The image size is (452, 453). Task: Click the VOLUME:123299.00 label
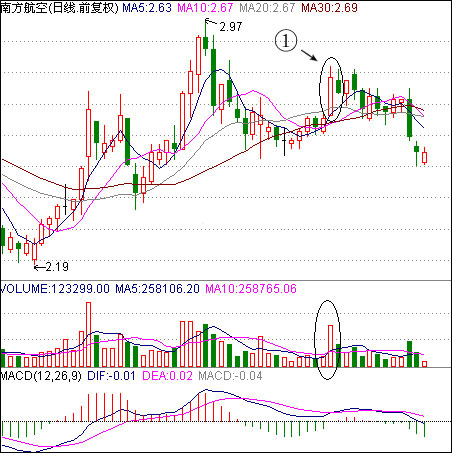point(55,289)
